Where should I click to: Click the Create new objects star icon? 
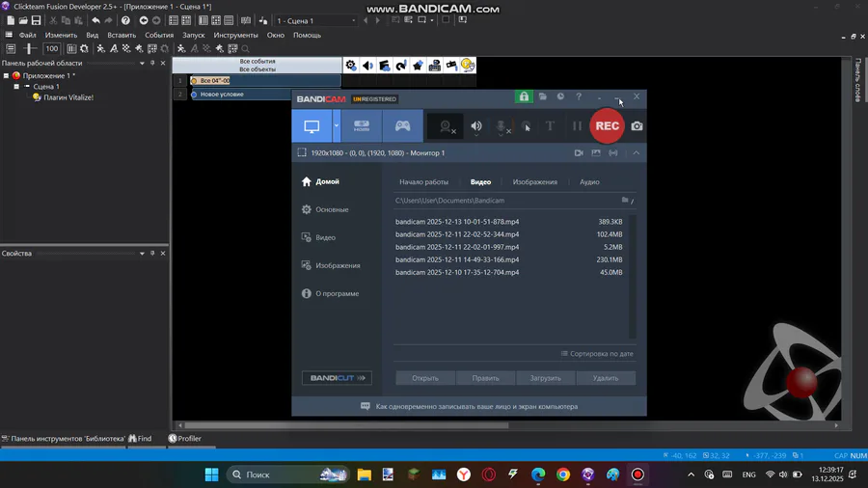(x=418, y=66)
